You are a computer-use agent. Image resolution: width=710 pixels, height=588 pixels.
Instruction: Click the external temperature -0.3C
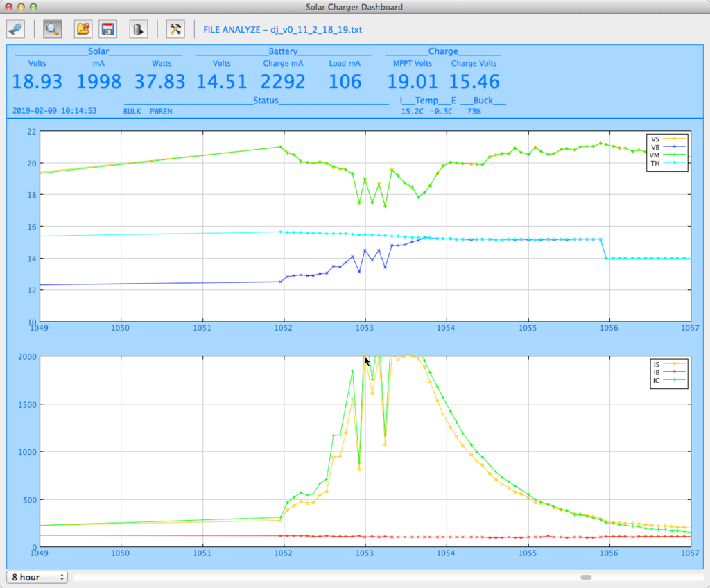[441, 112]
